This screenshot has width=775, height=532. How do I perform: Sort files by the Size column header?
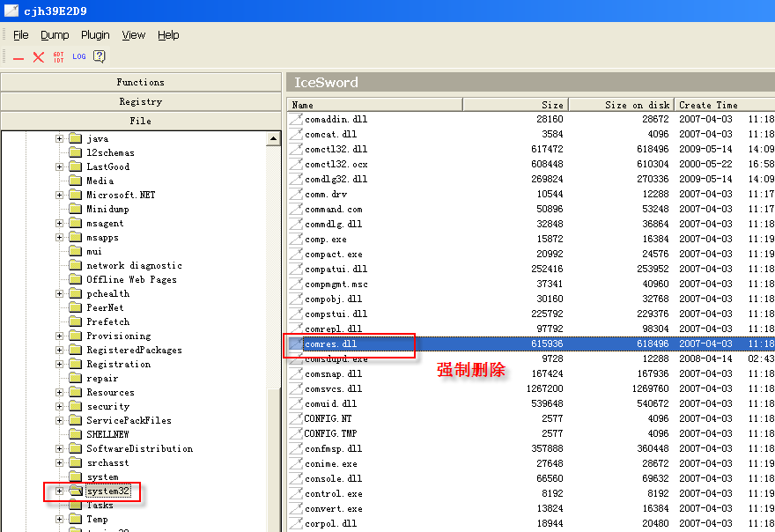tap(515, 105)
